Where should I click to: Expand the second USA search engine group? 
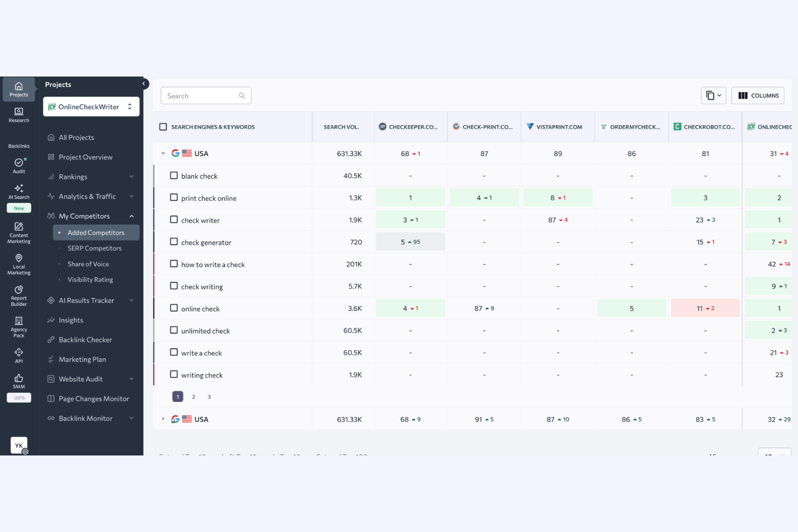pos(163,419)
